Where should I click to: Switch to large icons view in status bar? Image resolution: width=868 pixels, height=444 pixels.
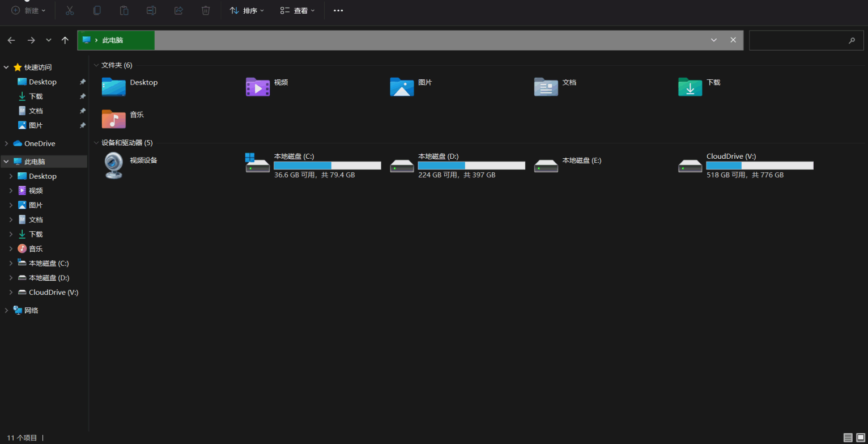coord(860,437)
